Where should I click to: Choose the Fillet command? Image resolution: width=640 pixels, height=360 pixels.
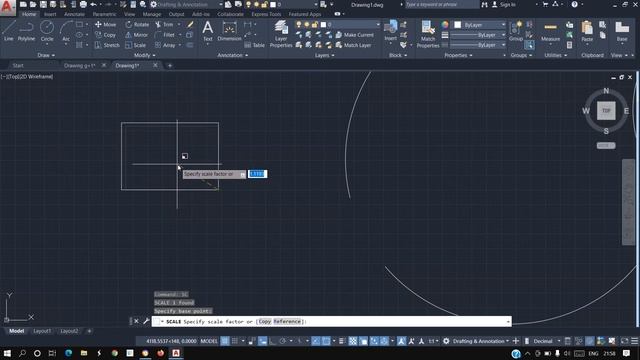(x=165, y=35)
